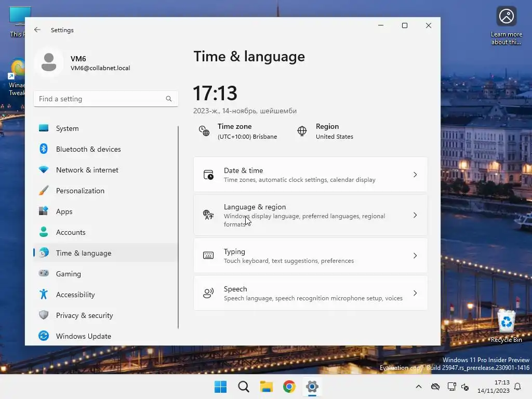Open Date & time settings card
Screen dimensions: 532x399
coord(311,175)
